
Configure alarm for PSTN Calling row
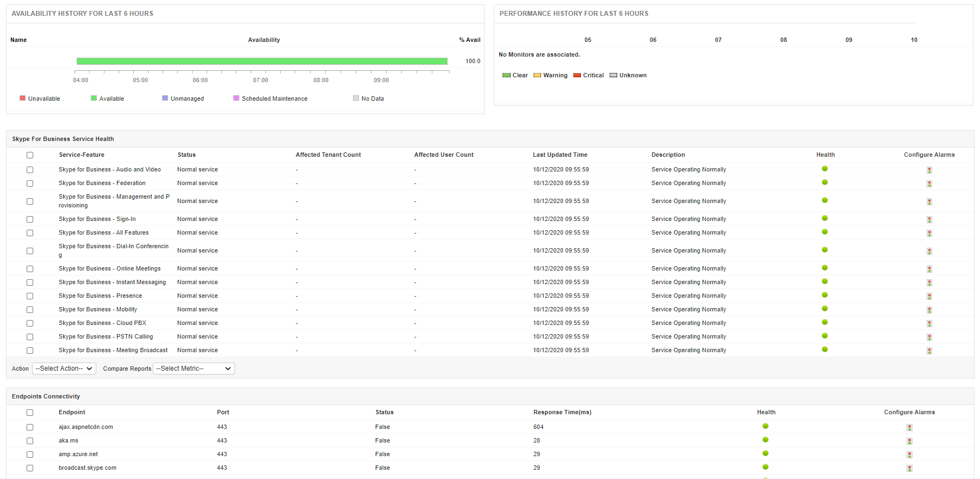click(x=929, y=337)
